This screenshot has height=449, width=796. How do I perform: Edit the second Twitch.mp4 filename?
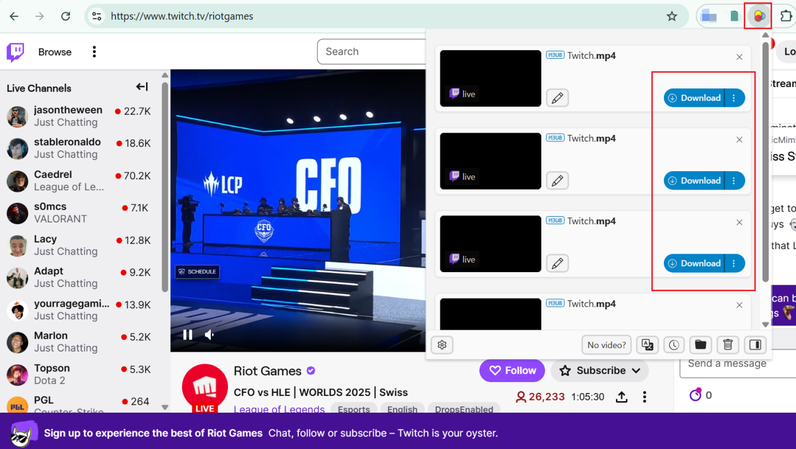coord(557,181)
